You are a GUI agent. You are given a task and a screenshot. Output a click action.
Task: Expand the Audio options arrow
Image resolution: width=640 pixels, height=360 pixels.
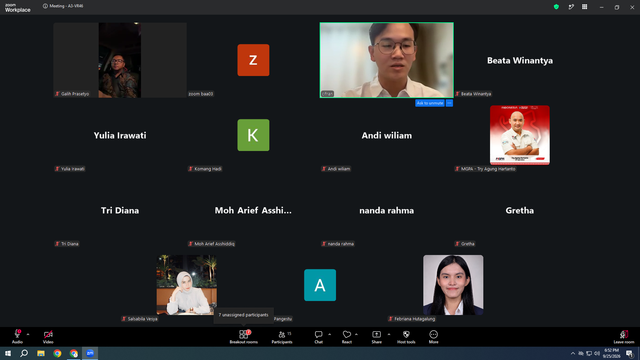click(28, 334)
